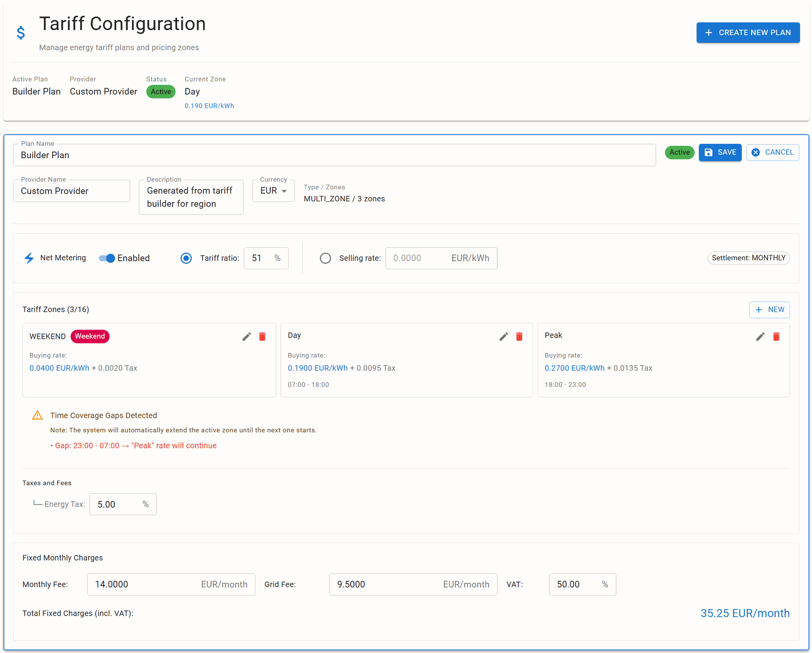The width and height of the screenshot is (812, 653).
Task: Delete the Day tariff zone
Action: [x=519, y=336]
